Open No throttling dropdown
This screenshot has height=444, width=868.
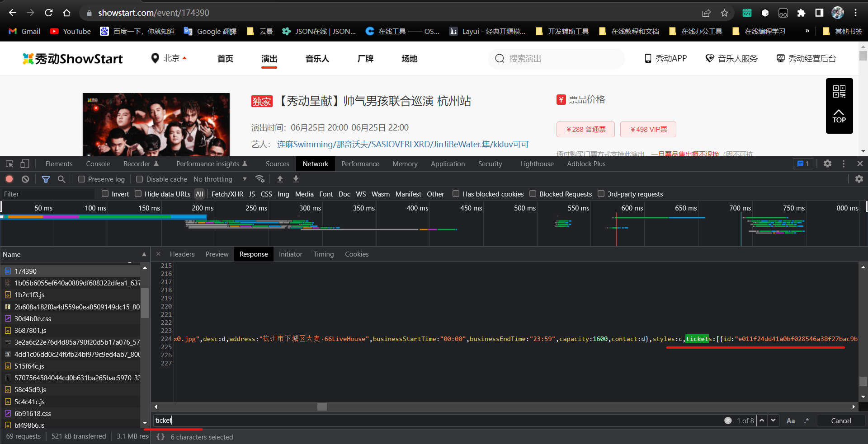pos(220,179)
